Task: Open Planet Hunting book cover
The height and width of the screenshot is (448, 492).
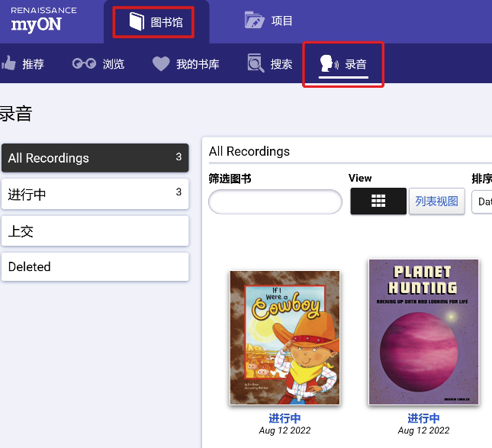Action: (x=423, y=332)
